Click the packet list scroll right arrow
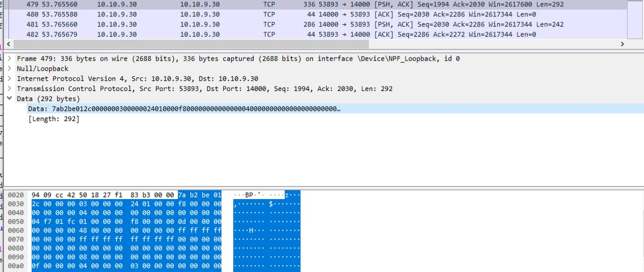The width and height of the screenshot is (644, 272). click(x=623, y=44)
